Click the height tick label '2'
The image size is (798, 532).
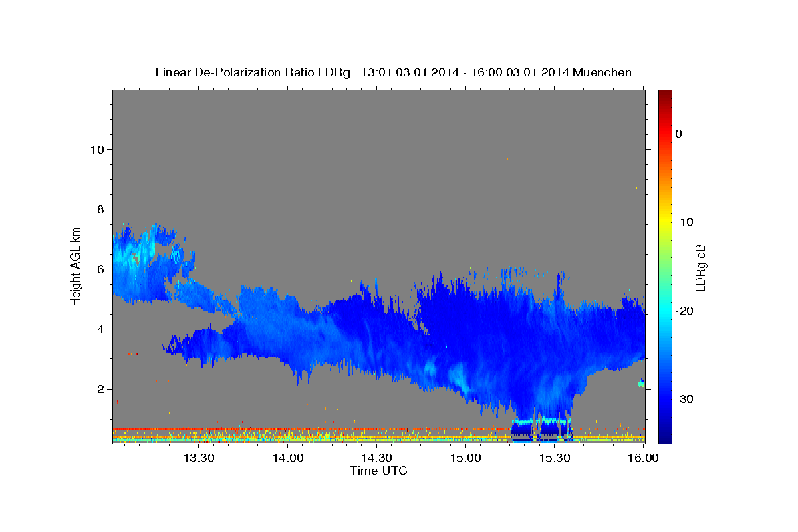point(100,389)
